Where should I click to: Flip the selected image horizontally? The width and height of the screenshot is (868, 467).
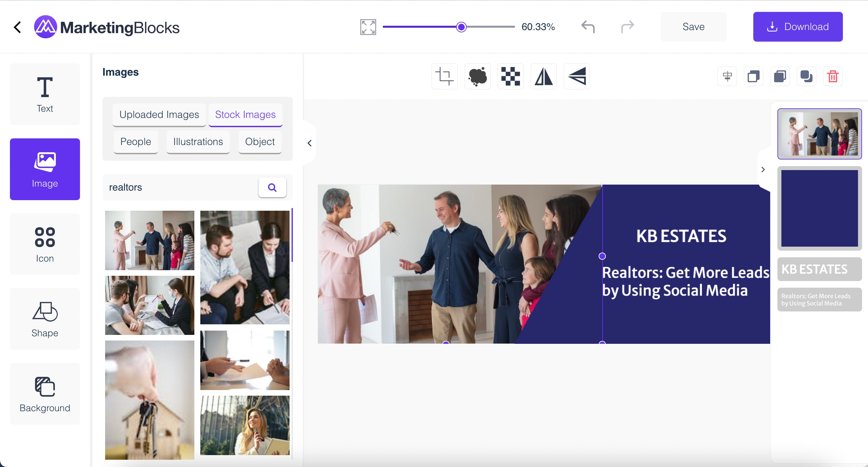[x=543, y=76]
